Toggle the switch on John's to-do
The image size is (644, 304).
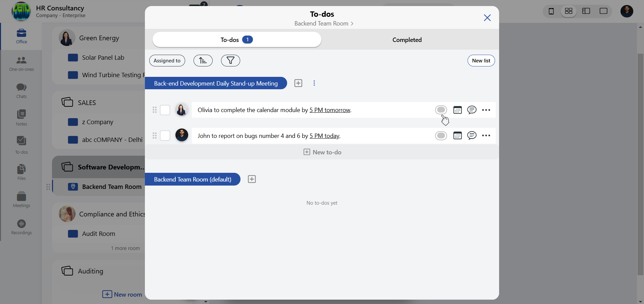[x=441, y=136]
